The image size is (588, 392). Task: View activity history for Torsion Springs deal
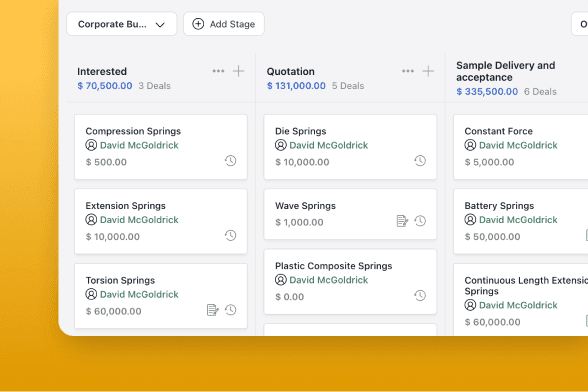point(231,310)
